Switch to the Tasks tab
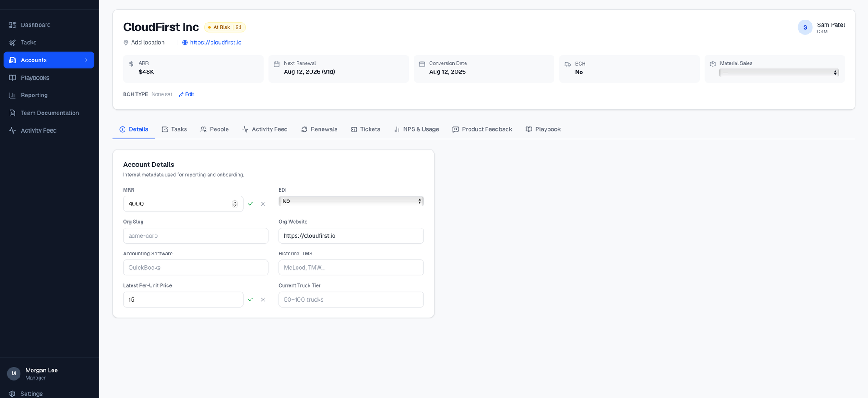 click(174, 129)
